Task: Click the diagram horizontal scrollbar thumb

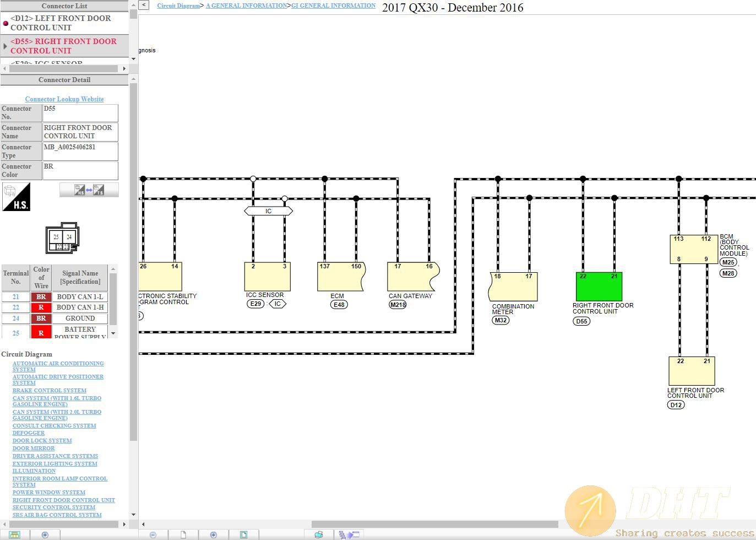Action: [435, 524]
